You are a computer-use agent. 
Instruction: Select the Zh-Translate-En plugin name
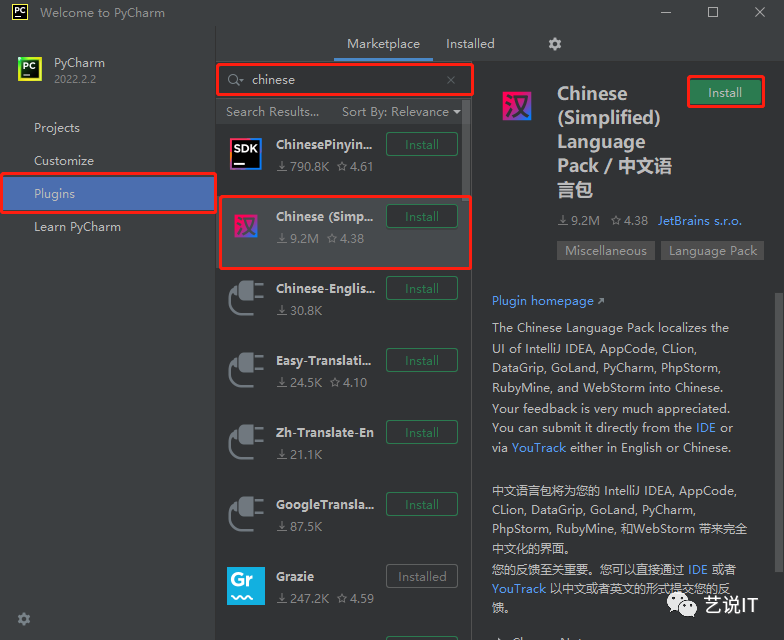(324, 432)
